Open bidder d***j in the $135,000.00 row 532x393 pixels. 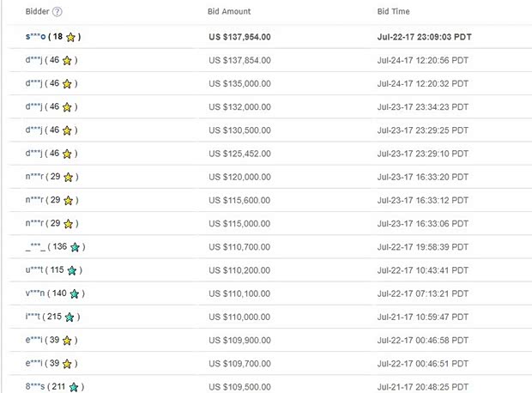34,84
